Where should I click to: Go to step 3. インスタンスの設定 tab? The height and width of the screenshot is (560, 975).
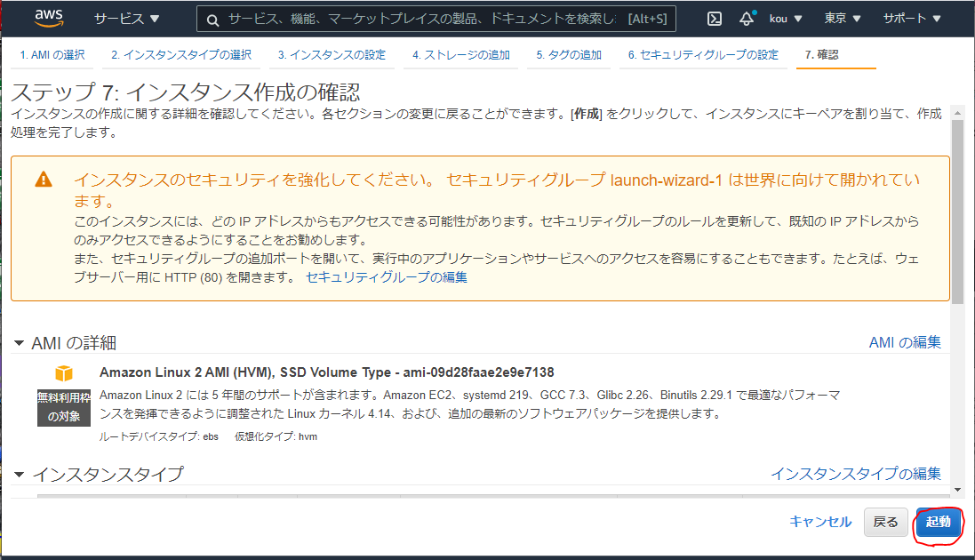(332, 55)
